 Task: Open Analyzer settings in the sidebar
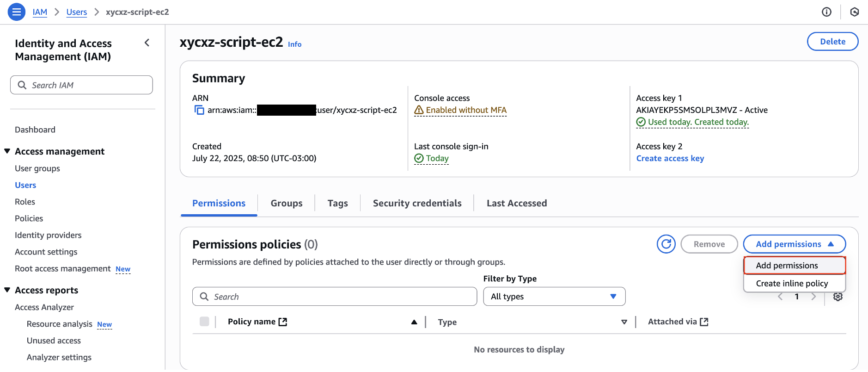coord(59,357)
